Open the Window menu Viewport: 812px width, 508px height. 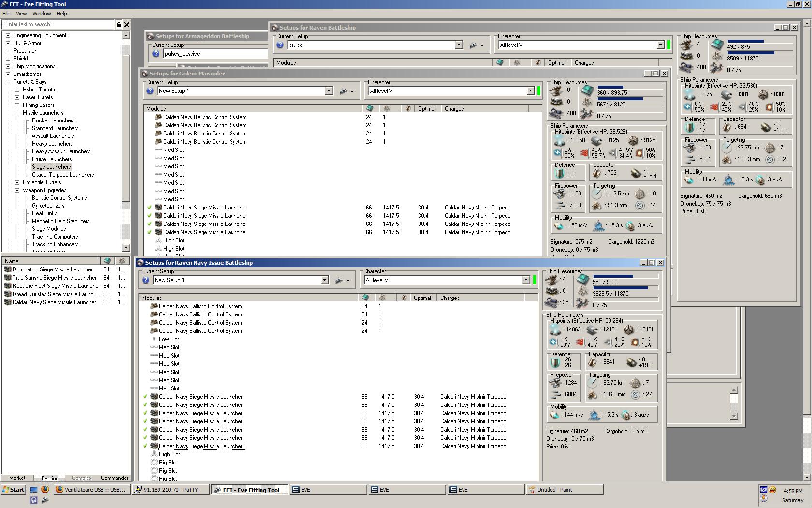click(x=42, y=14)
